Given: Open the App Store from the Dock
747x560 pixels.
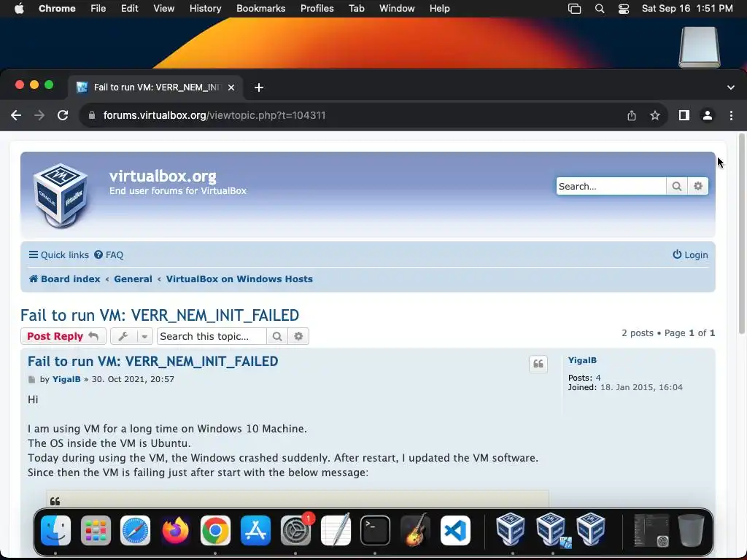Looking at the screenshot, I should 255,531.
